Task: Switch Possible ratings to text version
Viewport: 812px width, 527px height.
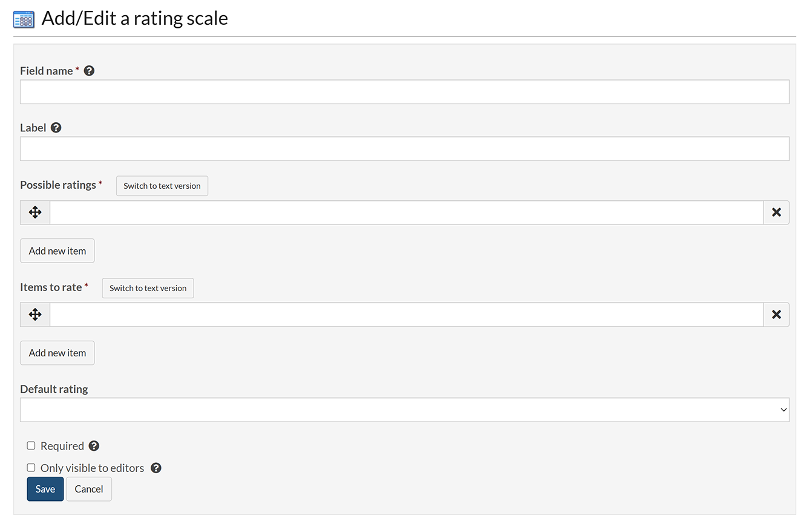Action: (x=162, y=186)
